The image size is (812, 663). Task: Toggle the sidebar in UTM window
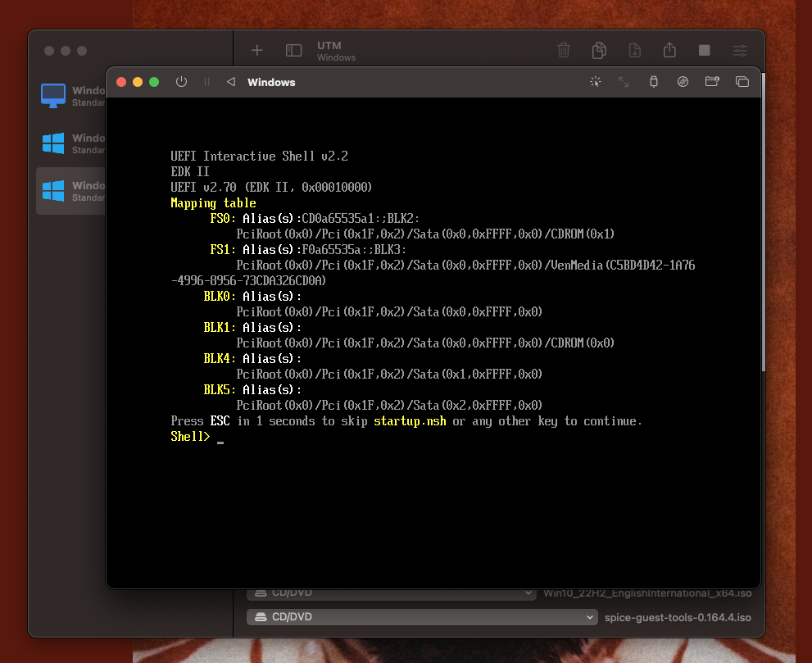point(293,50)
